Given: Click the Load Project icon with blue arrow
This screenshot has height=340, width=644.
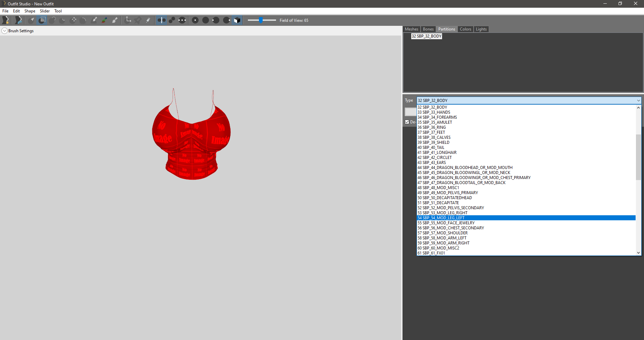Looking at the screenshot, I should (x=18, y=20).
